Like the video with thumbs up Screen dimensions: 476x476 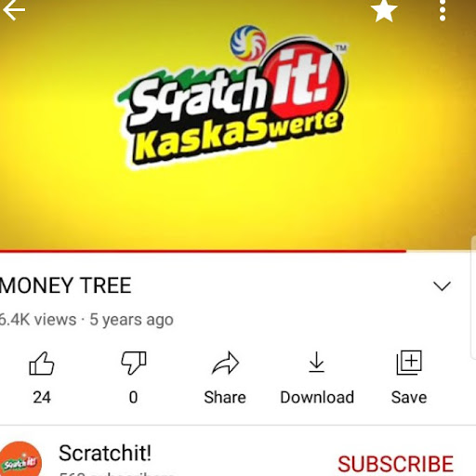[x=42, y=364]
